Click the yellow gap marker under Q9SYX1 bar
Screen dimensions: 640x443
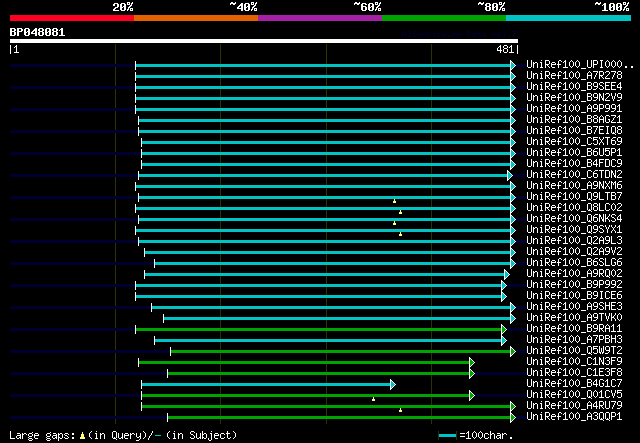pyautogui.click(x=400, y=234)
